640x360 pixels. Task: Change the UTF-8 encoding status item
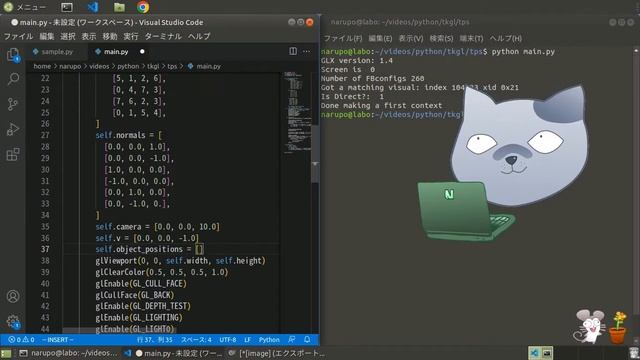click(228, 340)
